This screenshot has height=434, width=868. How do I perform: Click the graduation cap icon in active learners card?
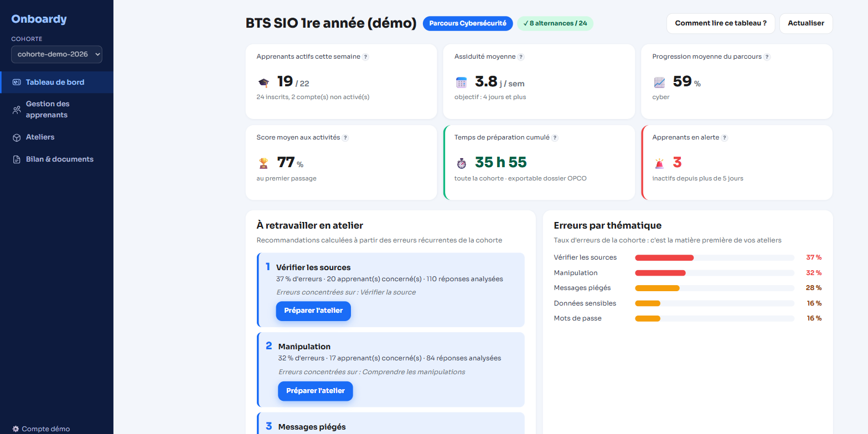coord(263,82)
